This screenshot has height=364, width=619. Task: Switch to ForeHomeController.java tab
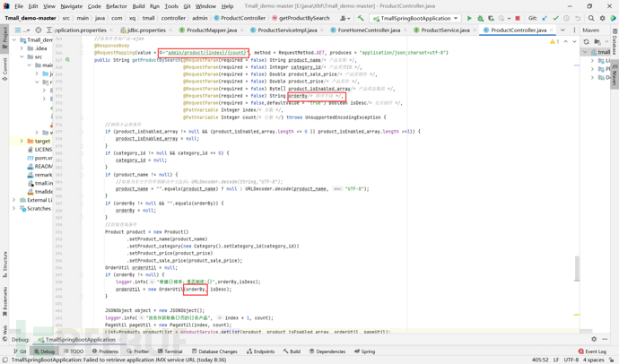point(368,30)
